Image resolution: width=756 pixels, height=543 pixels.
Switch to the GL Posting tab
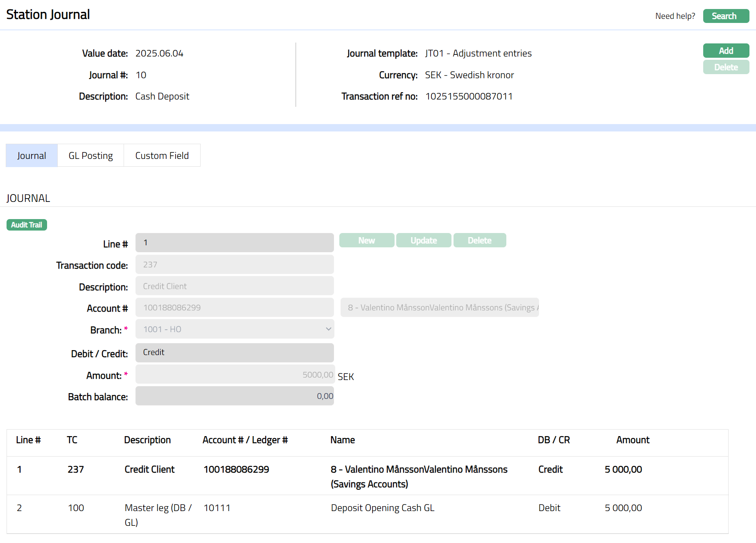tap(90, 156)
